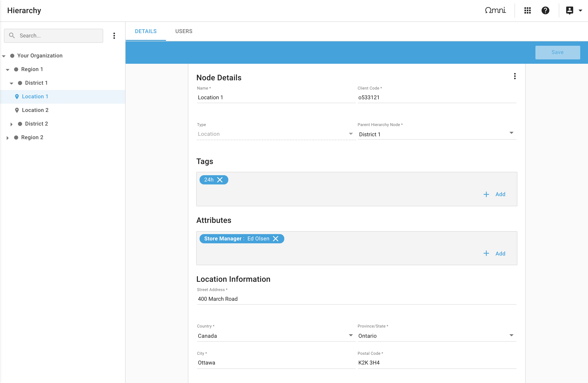Switch to the Users tab

pos(184,31)
